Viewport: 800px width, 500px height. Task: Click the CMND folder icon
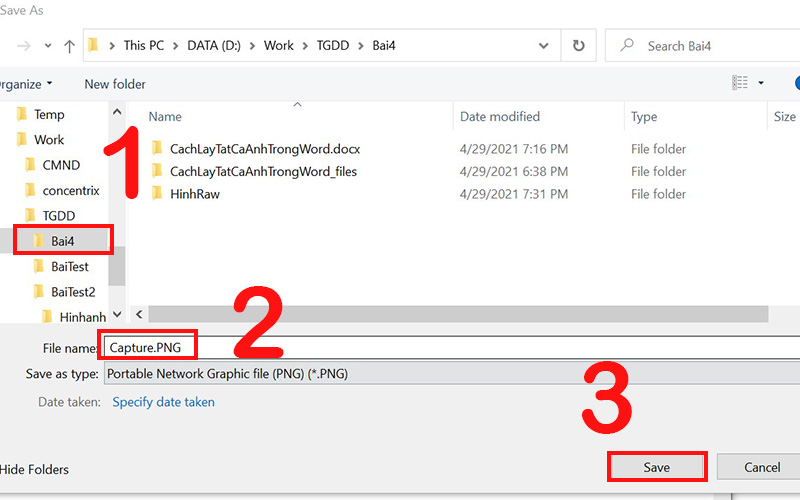[x=30, y=164]
